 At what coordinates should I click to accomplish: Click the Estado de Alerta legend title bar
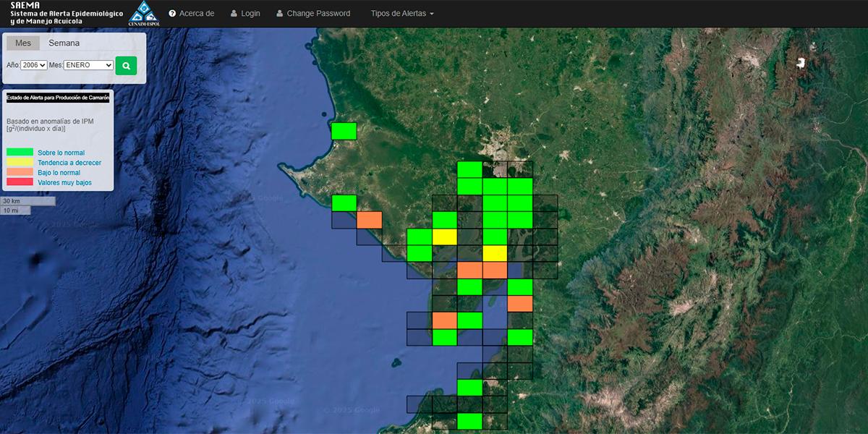coord(58,98)
